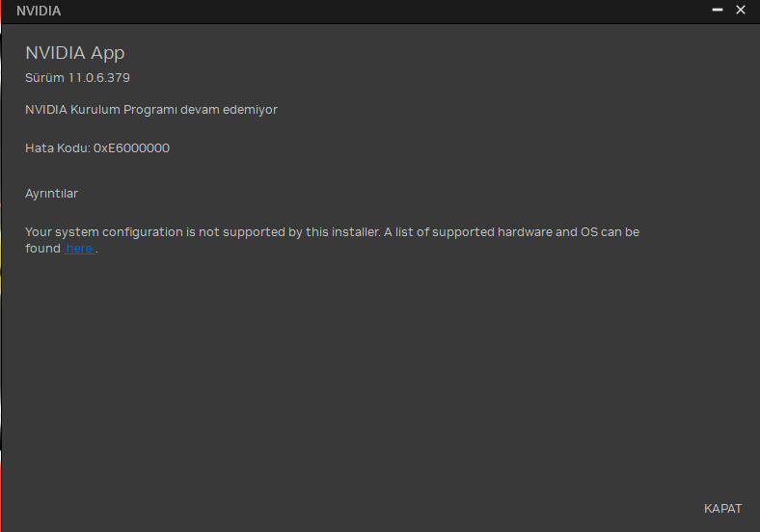
Task: Select the error code value 0xE6000000
Action: (131, 148)
